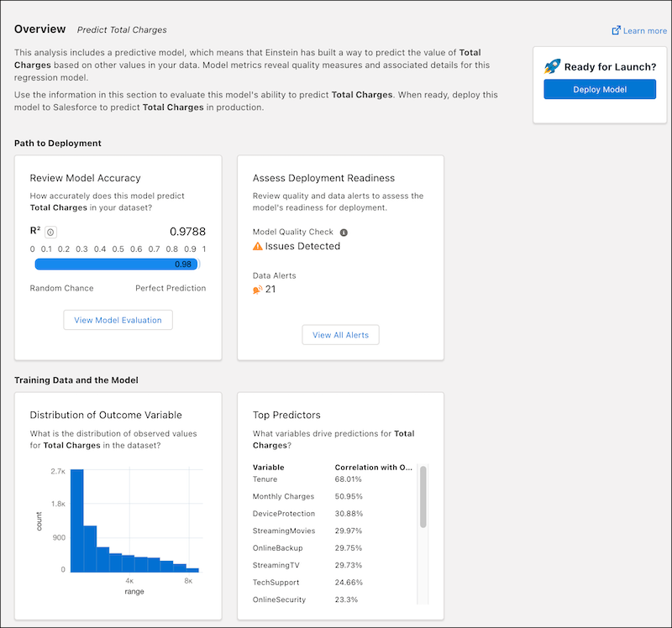Click the Correlation with O... column header
The height and width of the screenshot is (628, 672).
click(373, 468)
